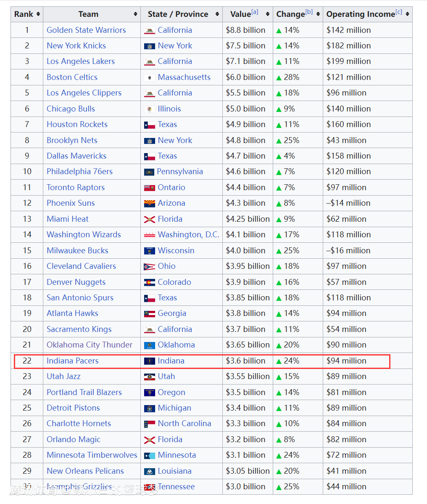Open footnote [c] next to Operating Income
This screenshot has width=427, height=504.
398,12
